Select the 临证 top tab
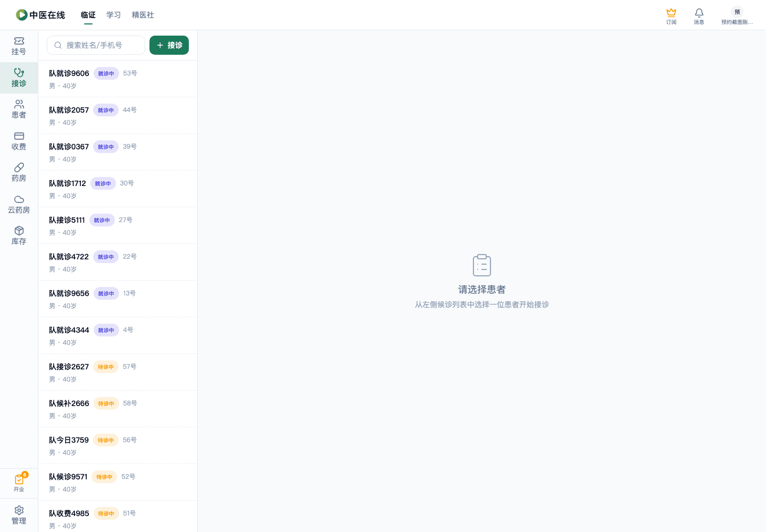 tap(88, 15)
